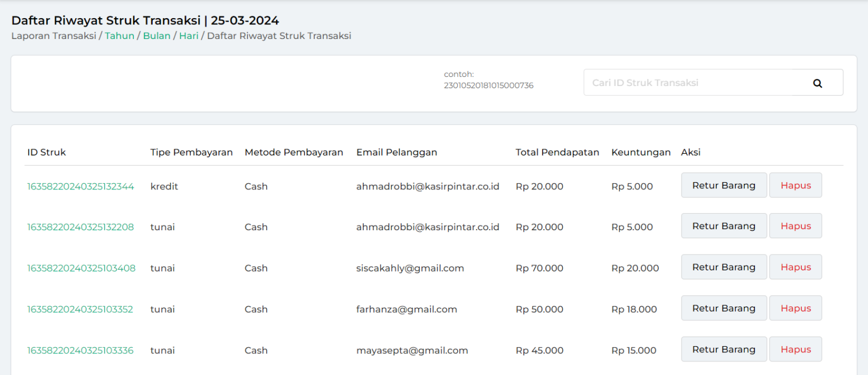Image resolution: width=868 pixels, height=375 pixels.
Task: View receipt 16358220240325103408 details
Action: point(81,269)
